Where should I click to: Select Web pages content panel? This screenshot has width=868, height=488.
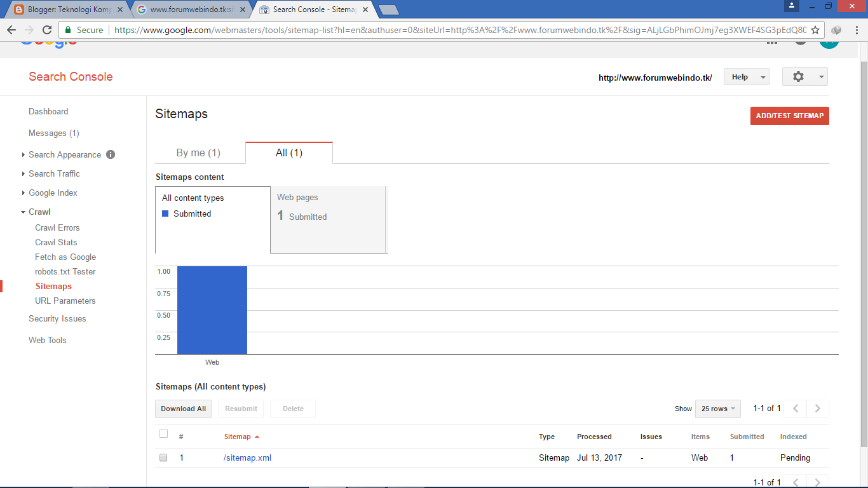click(x=329, y=219)
